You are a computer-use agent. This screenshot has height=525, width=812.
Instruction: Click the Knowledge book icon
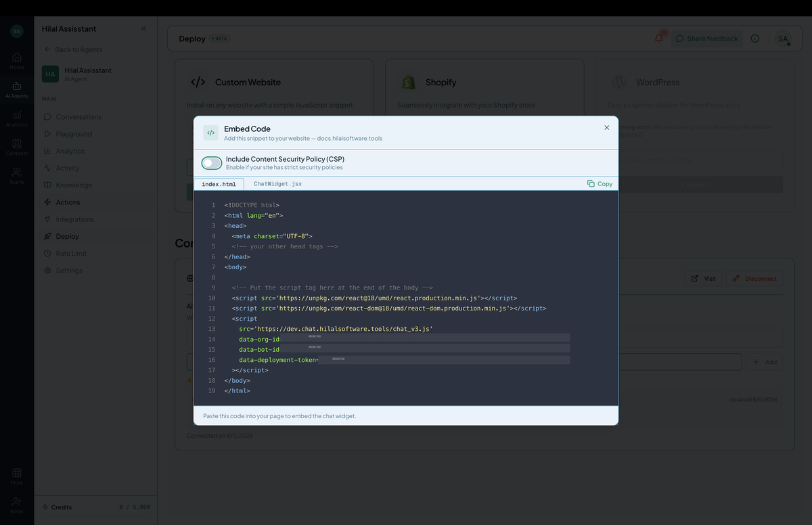click(47, 185)
